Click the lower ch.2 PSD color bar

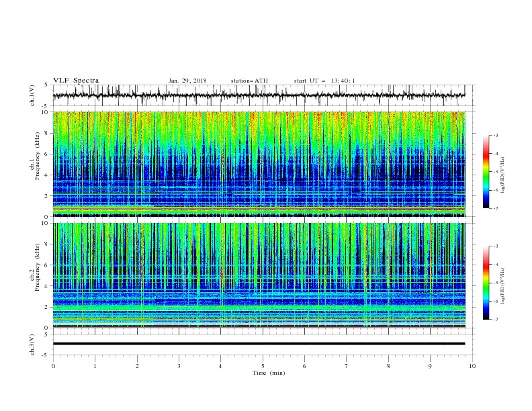click(x=486, y=283)
